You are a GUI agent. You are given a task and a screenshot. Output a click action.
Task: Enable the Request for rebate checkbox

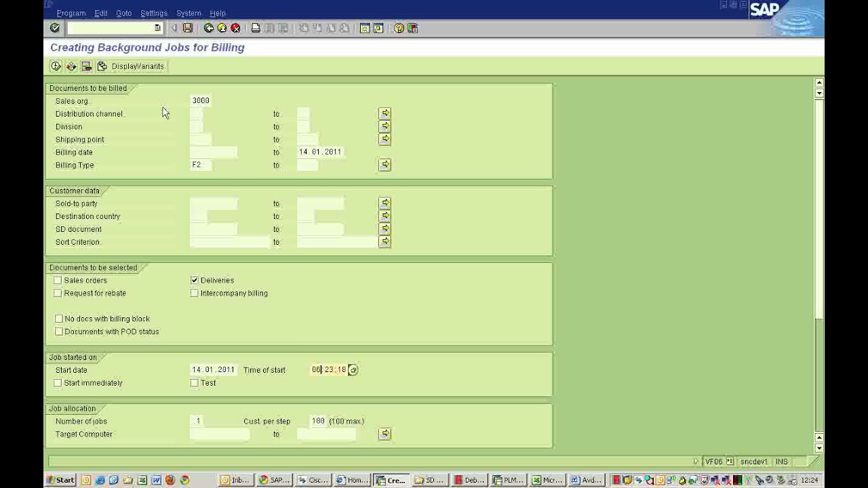pyautogui.click(x=58, y=293)
